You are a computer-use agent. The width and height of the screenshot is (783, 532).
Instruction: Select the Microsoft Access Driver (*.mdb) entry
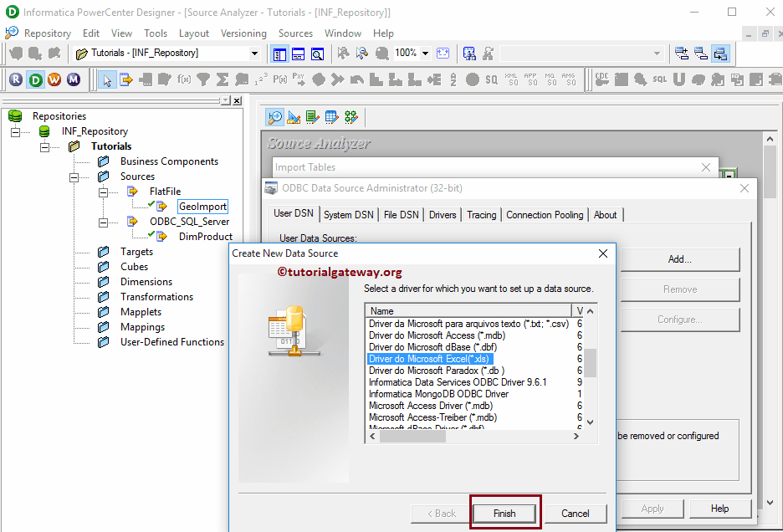pyautogui.click(x=430, y=404)
